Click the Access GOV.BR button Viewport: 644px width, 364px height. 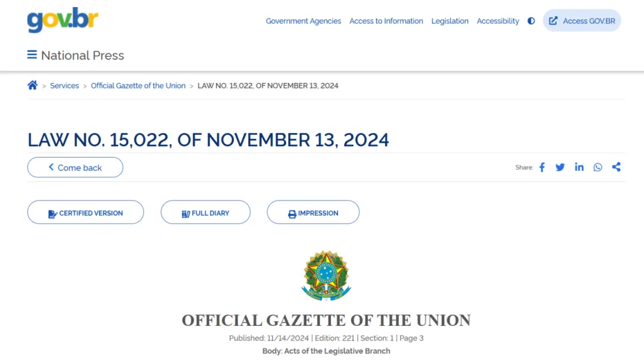[x=582, y=21]
